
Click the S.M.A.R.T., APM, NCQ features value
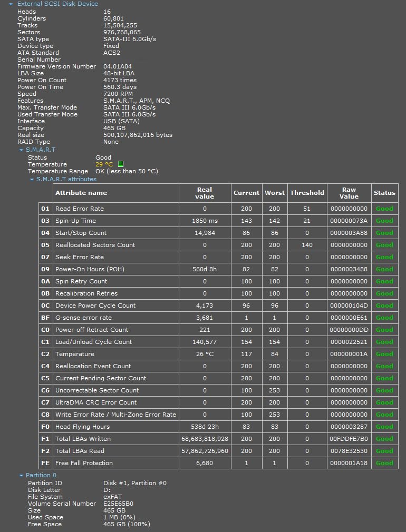pos(137,101)
